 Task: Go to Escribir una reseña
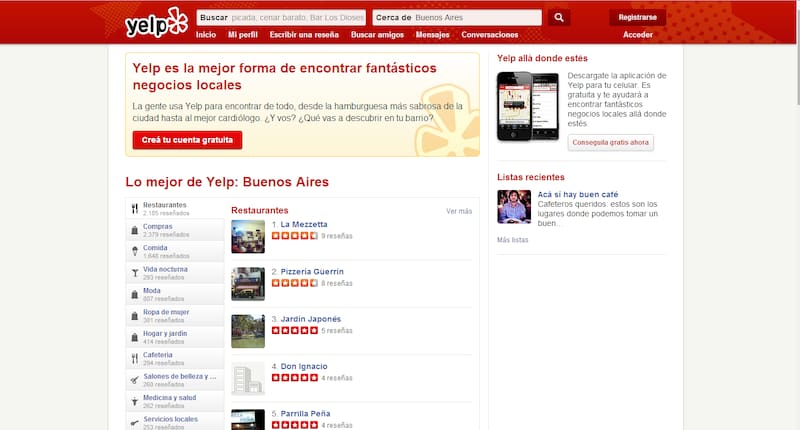tap(304, 35)
